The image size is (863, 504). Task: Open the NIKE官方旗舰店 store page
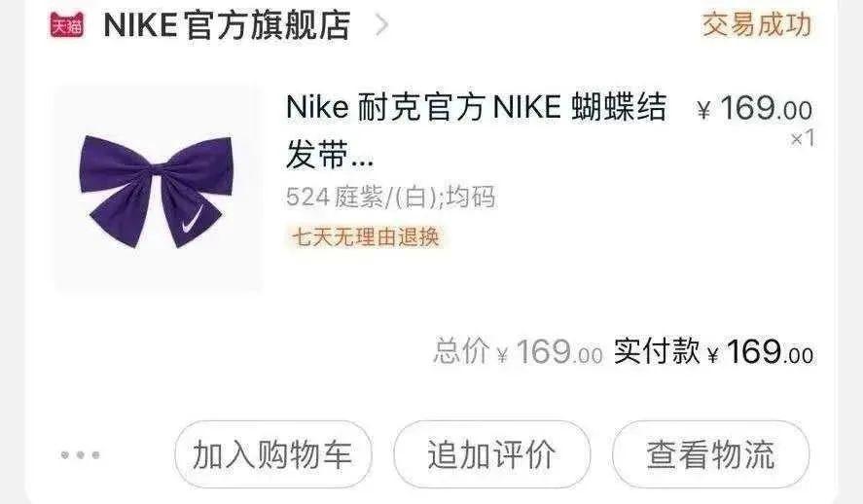point(227,25)
